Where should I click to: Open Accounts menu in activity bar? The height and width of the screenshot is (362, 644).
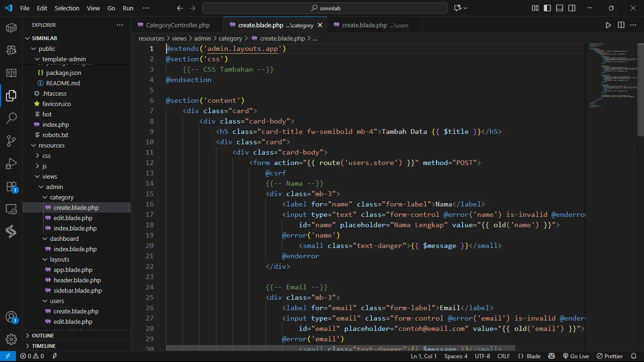tap(11, 317)
